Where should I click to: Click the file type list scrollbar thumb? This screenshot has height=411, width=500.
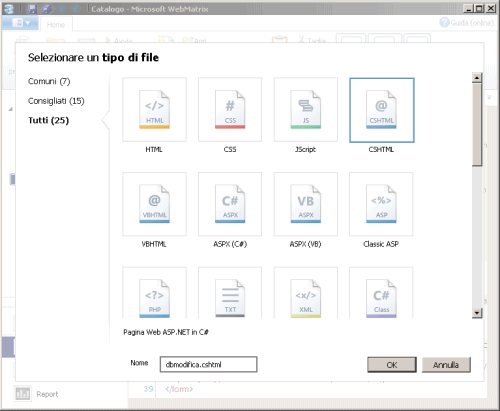(477, 124)
